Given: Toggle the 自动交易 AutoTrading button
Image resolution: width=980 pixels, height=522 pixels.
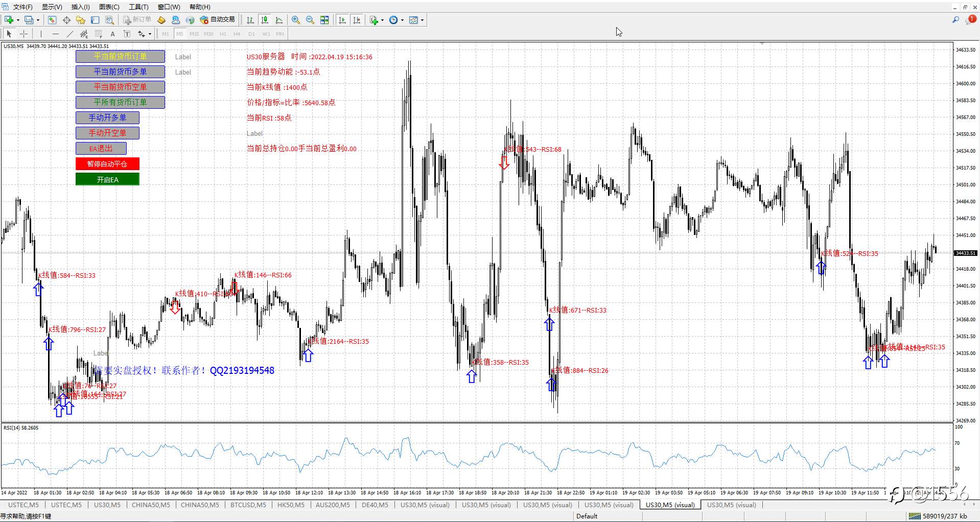Looking at the screenshot, I should (218, 20).
